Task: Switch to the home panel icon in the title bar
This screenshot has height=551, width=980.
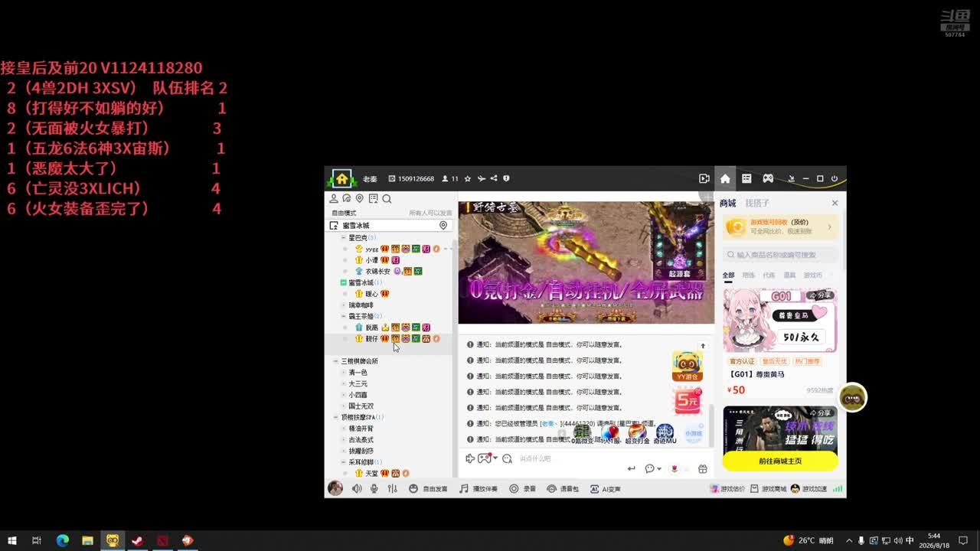Action: click(725, 179)
